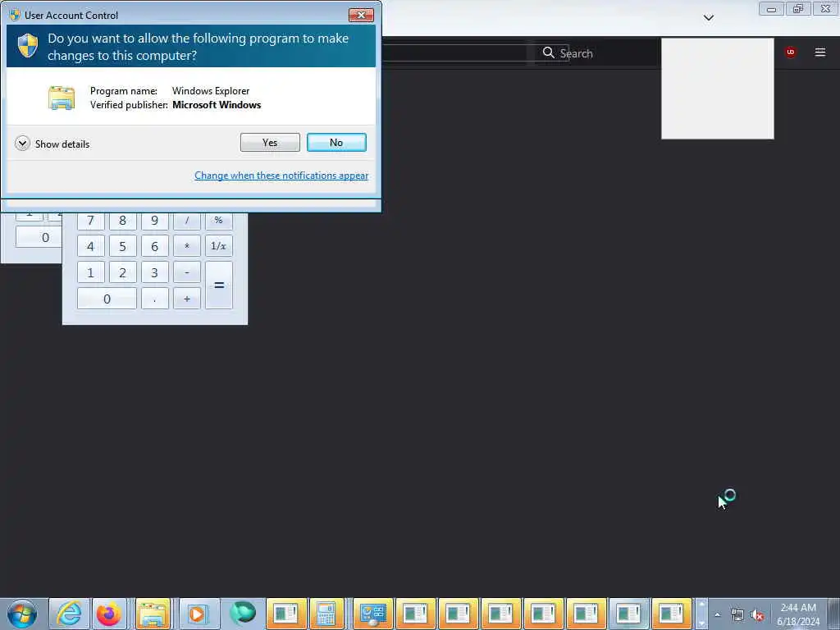
Task: Open Windows Explorer from the taskbar
Action: tap(153, 614)
